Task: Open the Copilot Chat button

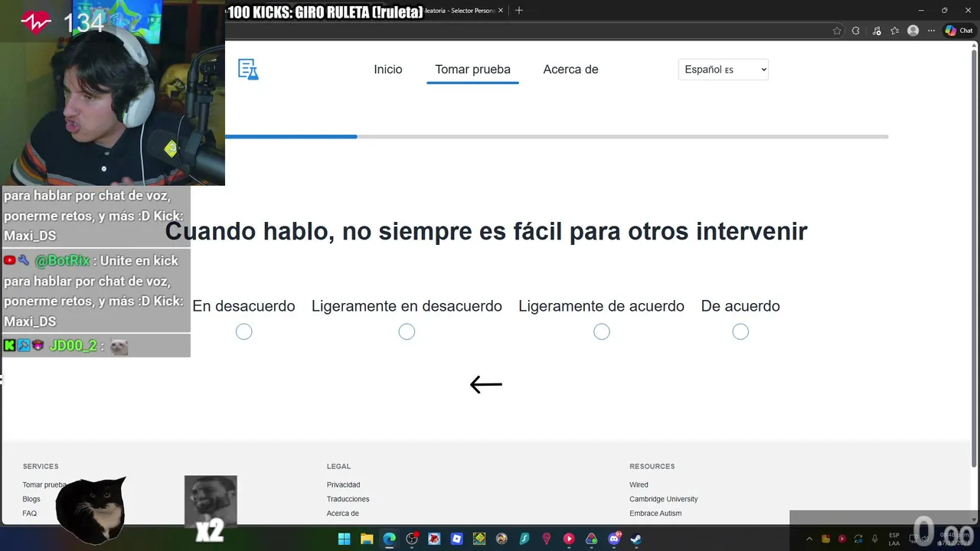Action: pos(959,31)
